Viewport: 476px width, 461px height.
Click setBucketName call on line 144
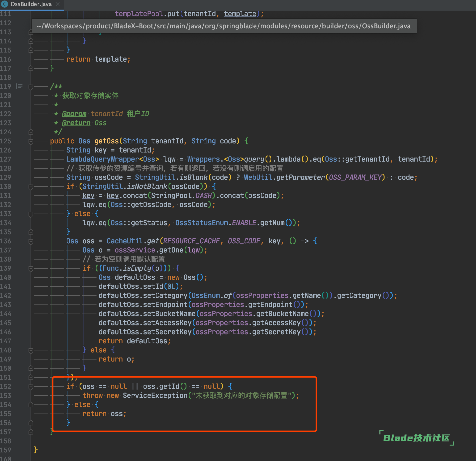(169, 314)
